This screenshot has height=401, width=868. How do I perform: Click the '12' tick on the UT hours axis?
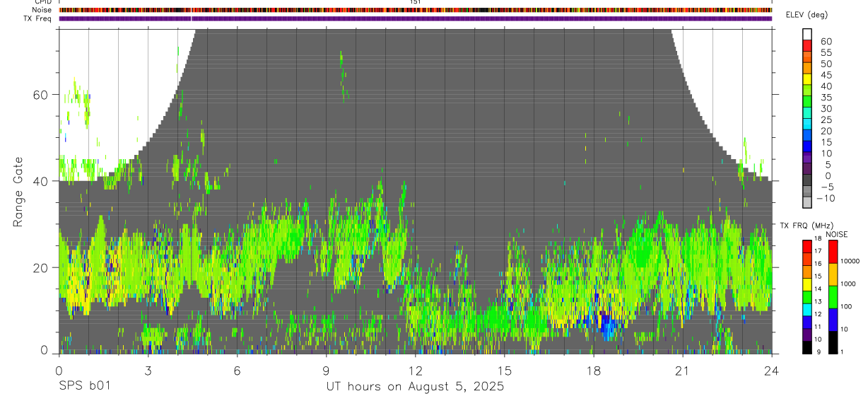[x=416, y=370]
